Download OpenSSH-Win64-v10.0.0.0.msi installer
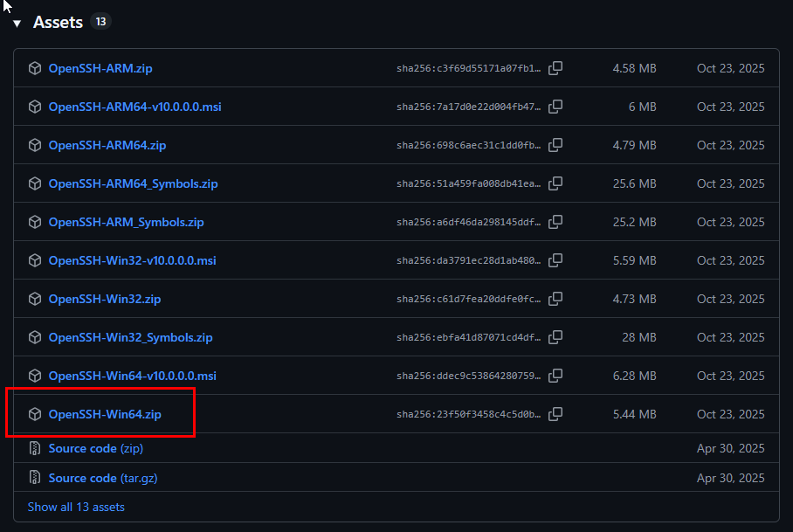Viewport: 793px width, 532px height. [x=132, y=376]
